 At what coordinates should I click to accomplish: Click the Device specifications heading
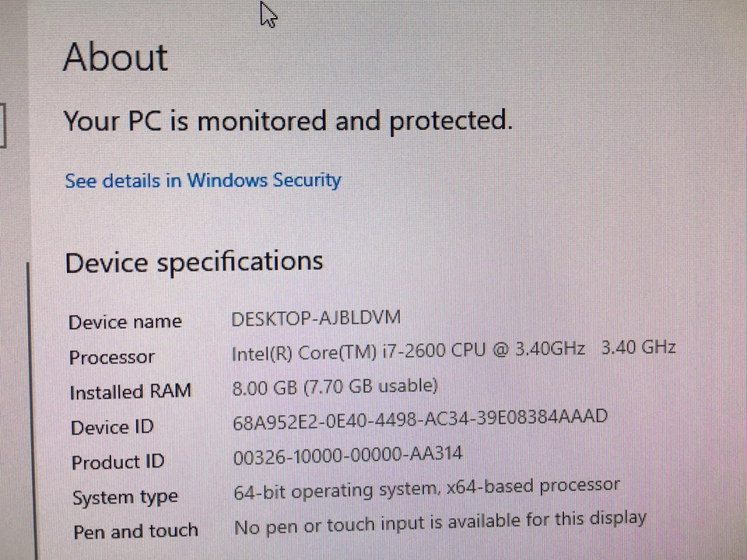194,261
